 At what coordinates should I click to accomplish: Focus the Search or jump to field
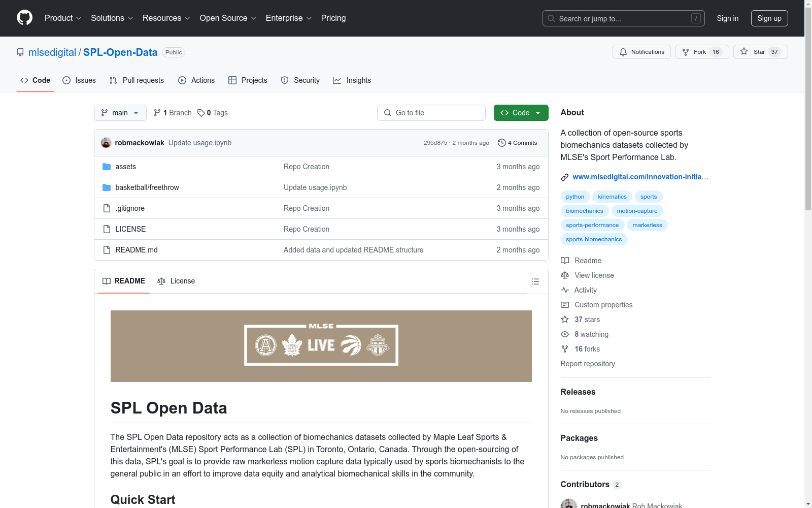tap(624, 18)
